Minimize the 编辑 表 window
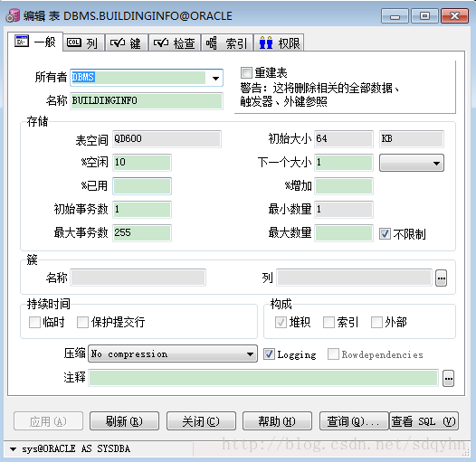Viewport: 476px width, 462px height. tap(395, 16)
